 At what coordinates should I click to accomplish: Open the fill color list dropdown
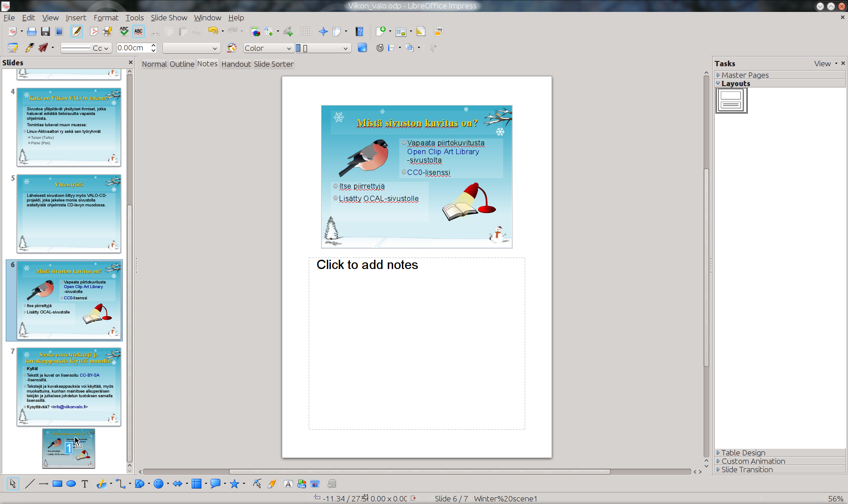[322, 48]
